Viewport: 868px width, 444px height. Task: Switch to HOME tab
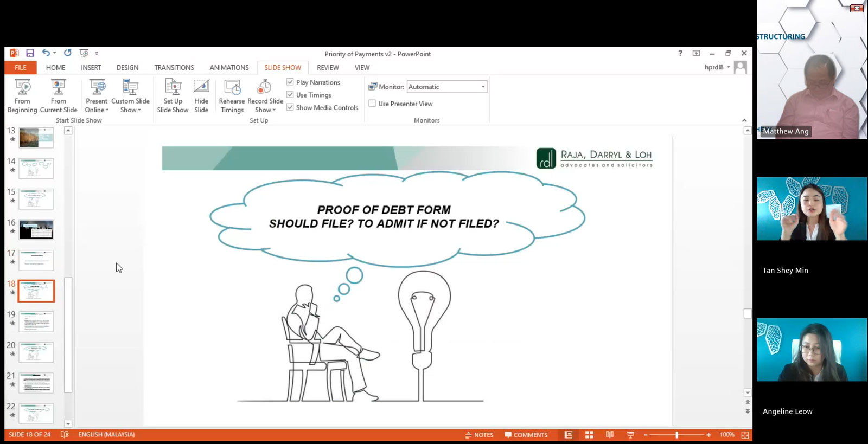point(55,67)
